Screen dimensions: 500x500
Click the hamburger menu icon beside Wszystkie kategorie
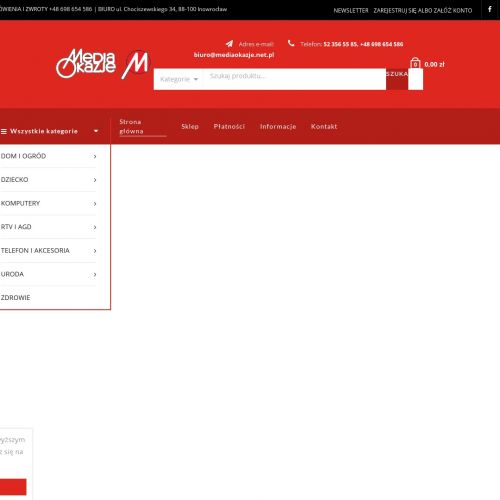(x=4, y=131)
